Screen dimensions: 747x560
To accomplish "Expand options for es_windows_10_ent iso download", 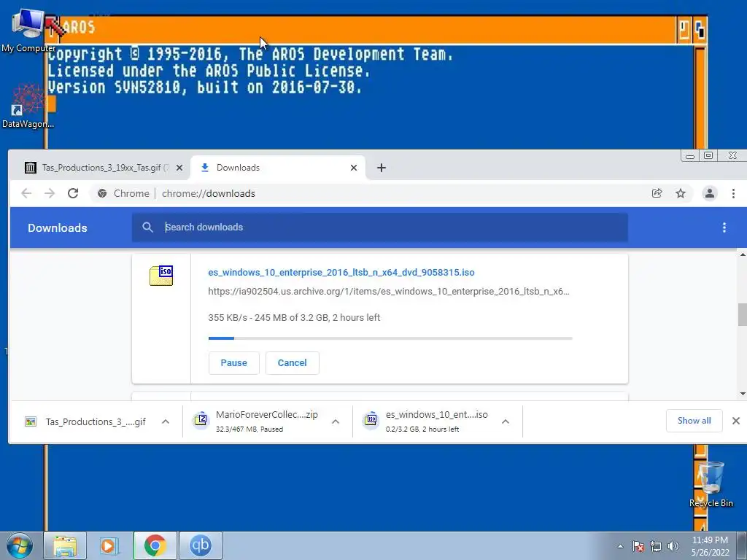I will point(506,421).
